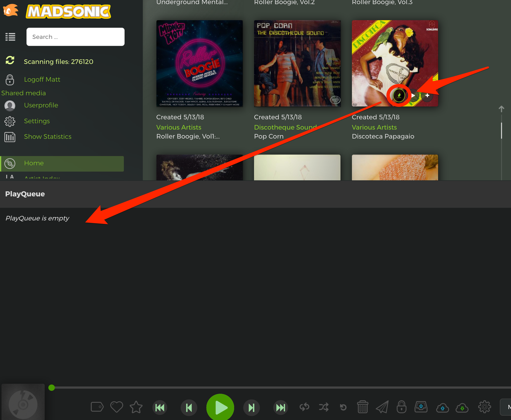Click the Userprofile avatar icon
Image resolution: width=511 pixels, height=420 pixels.
10,106
